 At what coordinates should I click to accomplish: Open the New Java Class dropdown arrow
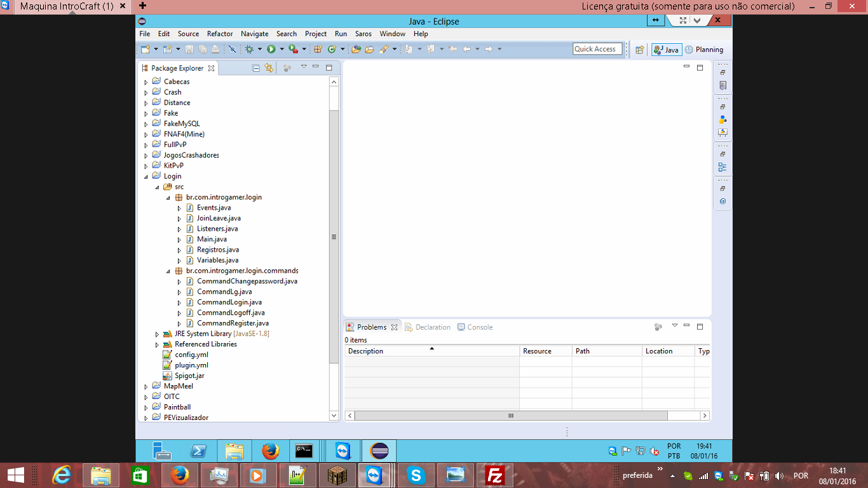[342, 49]
